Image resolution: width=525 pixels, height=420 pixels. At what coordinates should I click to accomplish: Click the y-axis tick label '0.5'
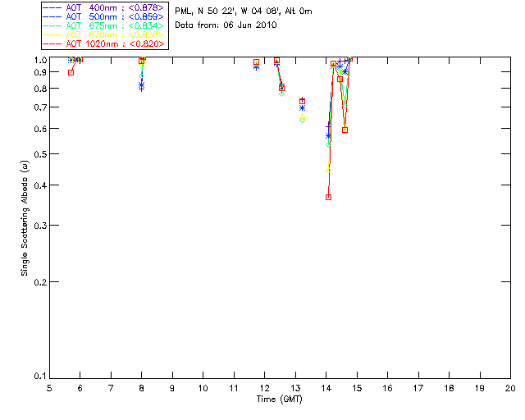pos(40,154)
